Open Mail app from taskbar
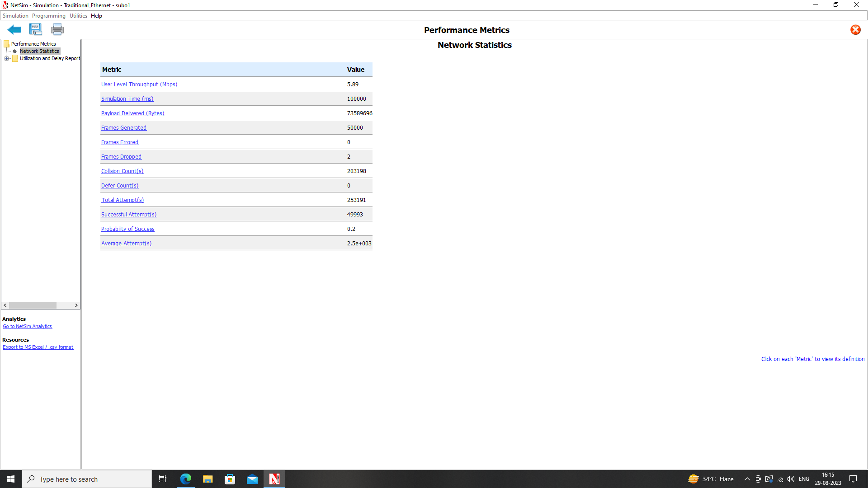868x488 pixels. 252,479
